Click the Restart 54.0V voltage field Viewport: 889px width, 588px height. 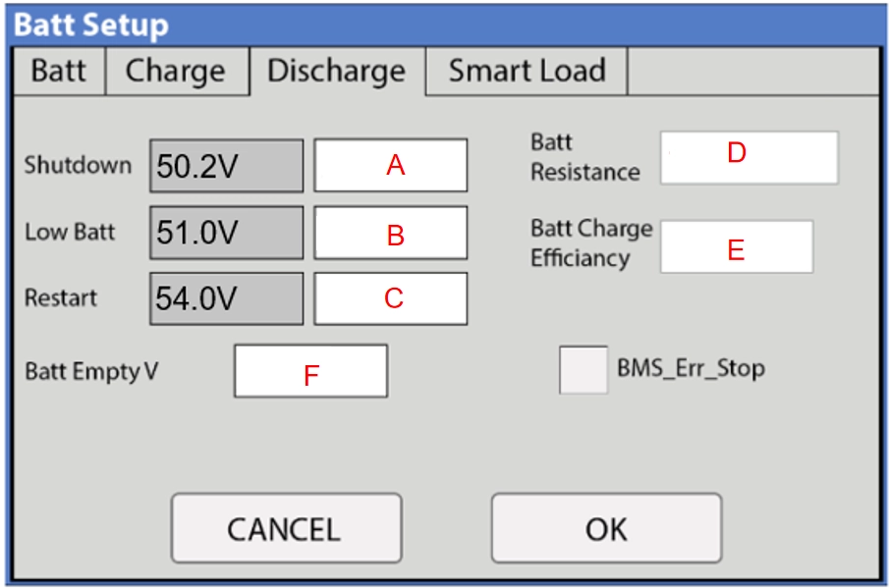tap(227, 298)
